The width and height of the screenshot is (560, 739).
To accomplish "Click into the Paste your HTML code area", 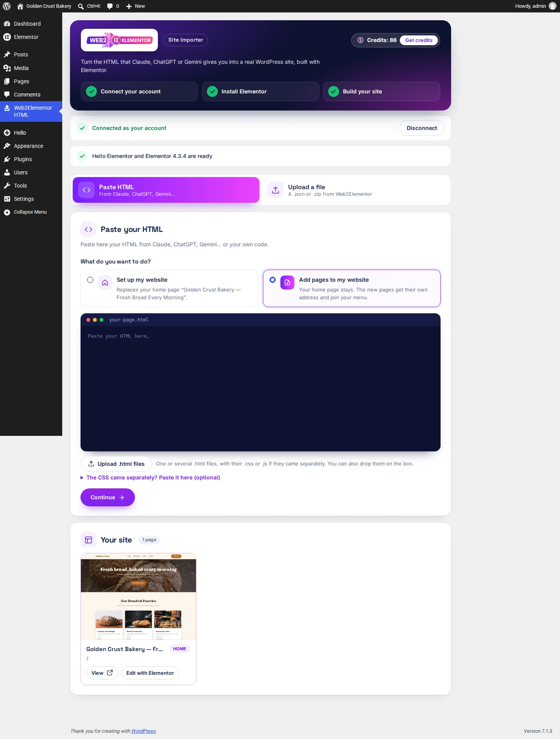I will click(261, 388).
